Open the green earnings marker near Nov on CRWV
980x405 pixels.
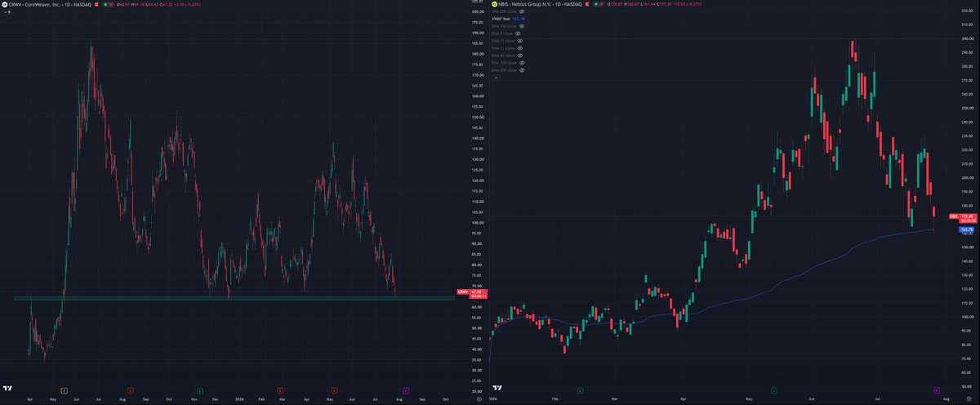click(x=200, y=391)
